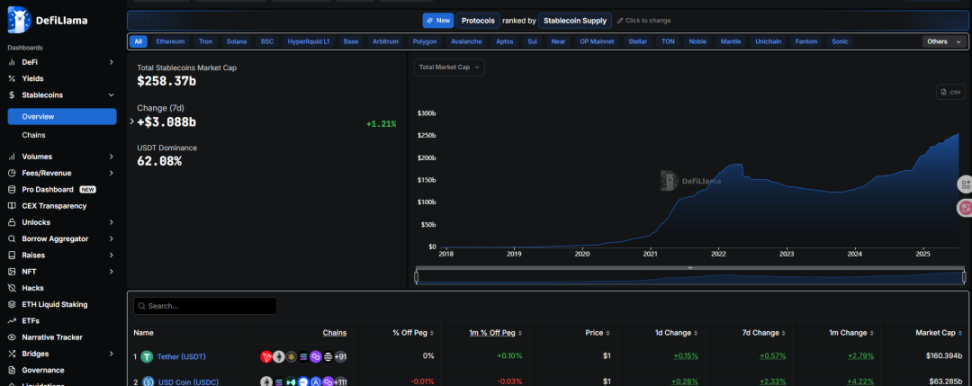Viewport: 972px width, 386px height.
Task: Click the Tether (USDT) coin logo
Action: tap(147, 357)
